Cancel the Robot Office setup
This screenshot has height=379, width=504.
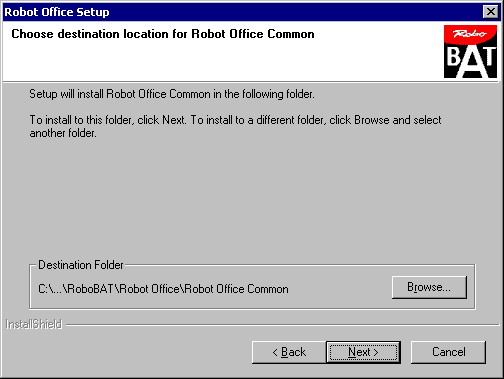pos(448,352)
